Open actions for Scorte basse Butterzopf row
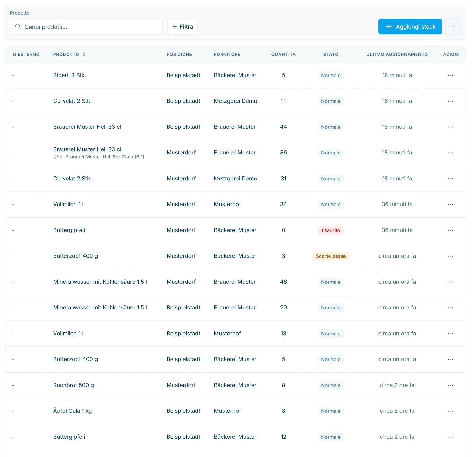The height and width of the screenshot is (457, 476). 451,256
